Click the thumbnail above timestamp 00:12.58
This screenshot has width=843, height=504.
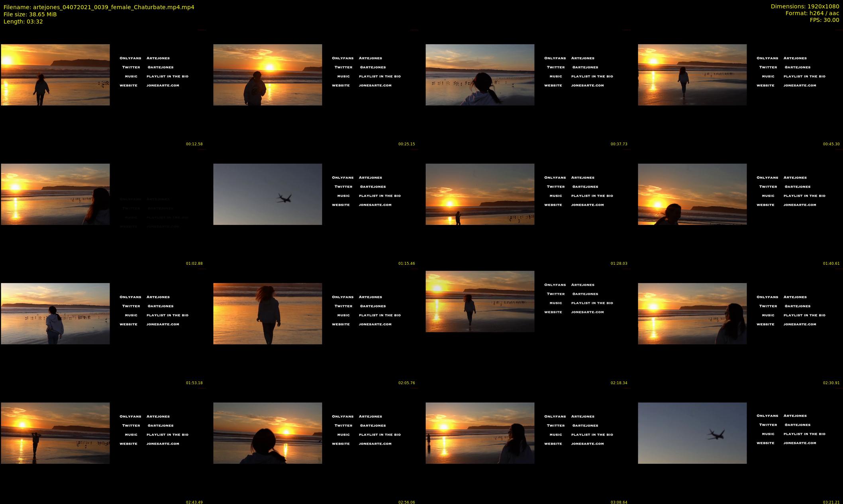point(55,75)
